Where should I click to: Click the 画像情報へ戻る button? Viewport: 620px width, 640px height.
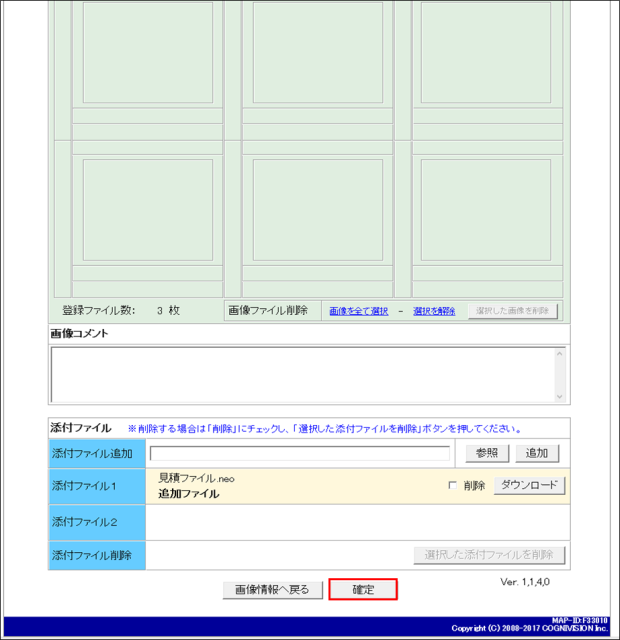tap(273, 590)
